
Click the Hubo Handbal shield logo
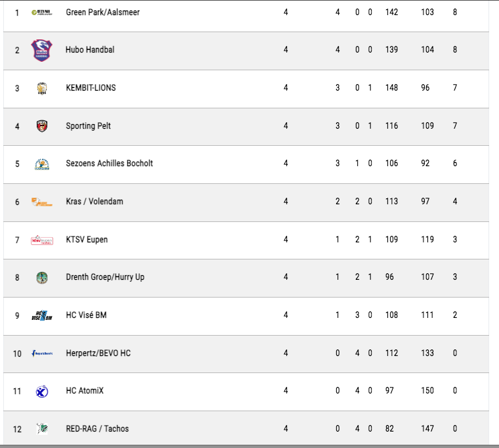coord(41,51)
